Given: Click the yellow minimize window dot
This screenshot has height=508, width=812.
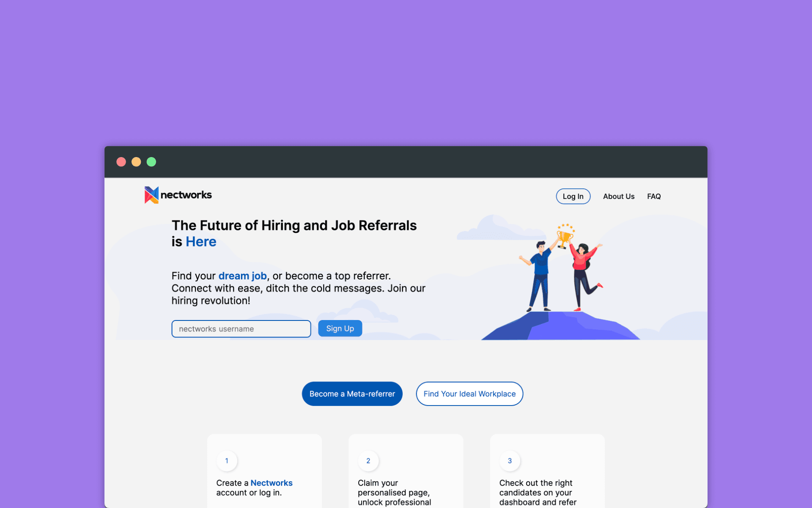Looking at the screenshot, I should pos(136,162).
